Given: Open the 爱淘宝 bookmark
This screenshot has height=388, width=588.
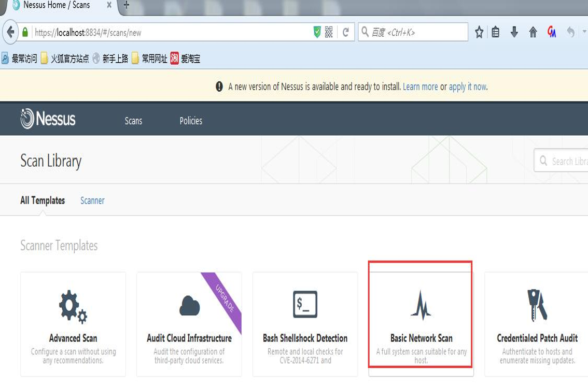Looking at the screenshot, I should 185,59.
